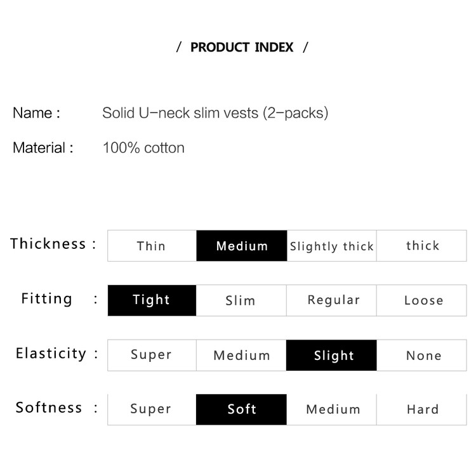Screen dimensions: 476x473
Task: Select Super in Softness row
Action: point(152,410)
